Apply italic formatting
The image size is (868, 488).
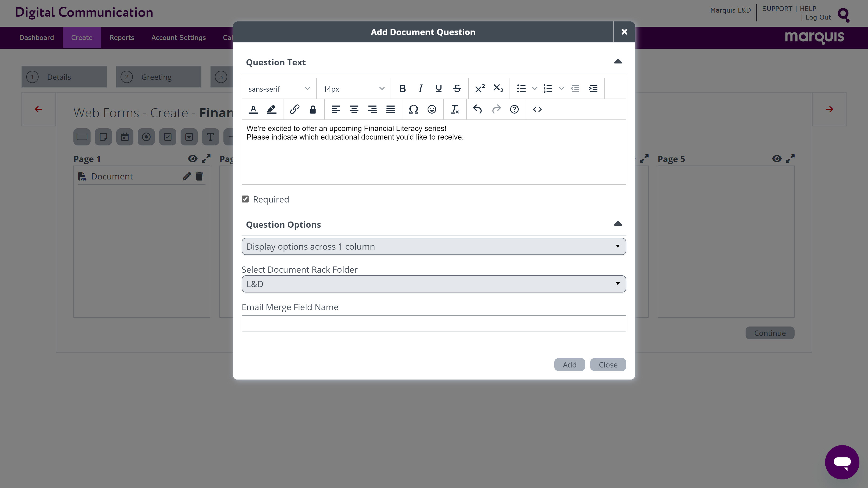[420, 89]
